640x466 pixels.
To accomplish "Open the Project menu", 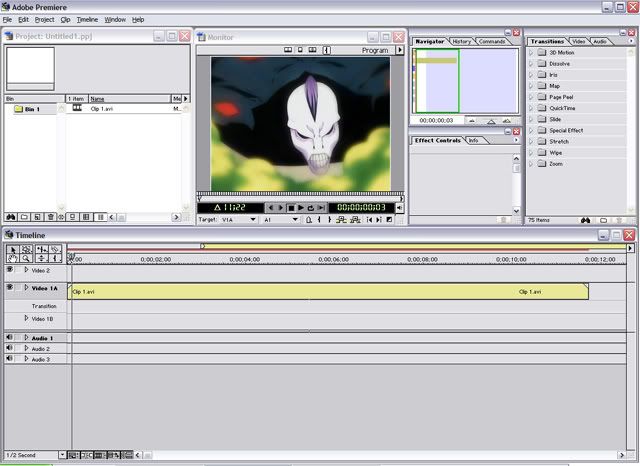I will point(44,20).
